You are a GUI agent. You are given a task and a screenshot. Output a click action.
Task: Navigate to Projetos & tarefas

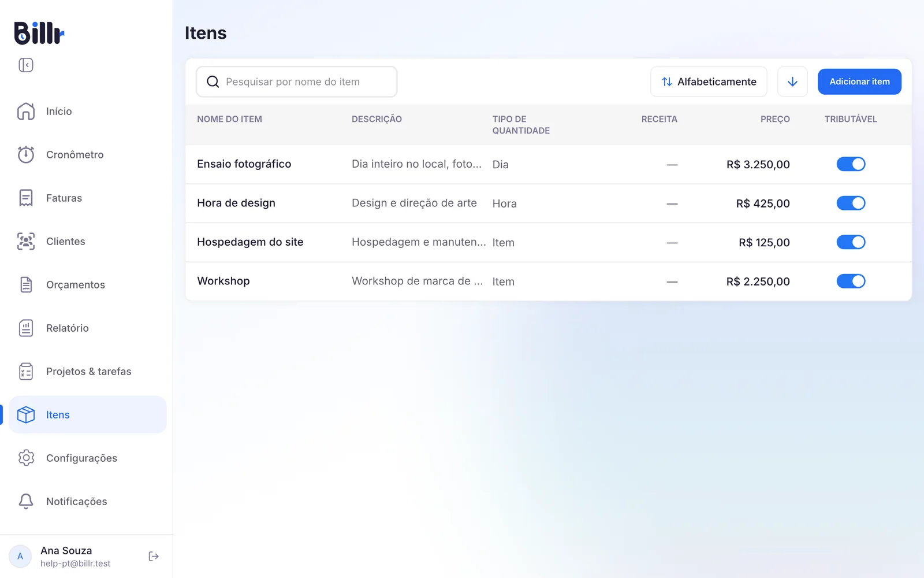click(x=88, y=371)
